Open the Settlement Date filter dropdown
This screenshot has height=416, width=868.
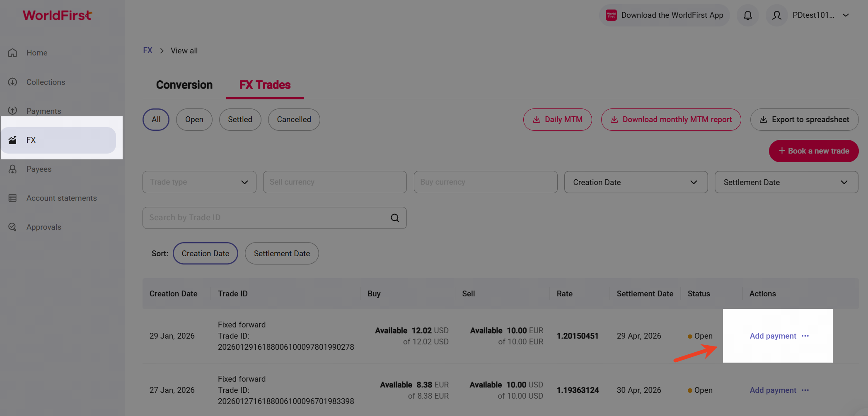point(786,182)
